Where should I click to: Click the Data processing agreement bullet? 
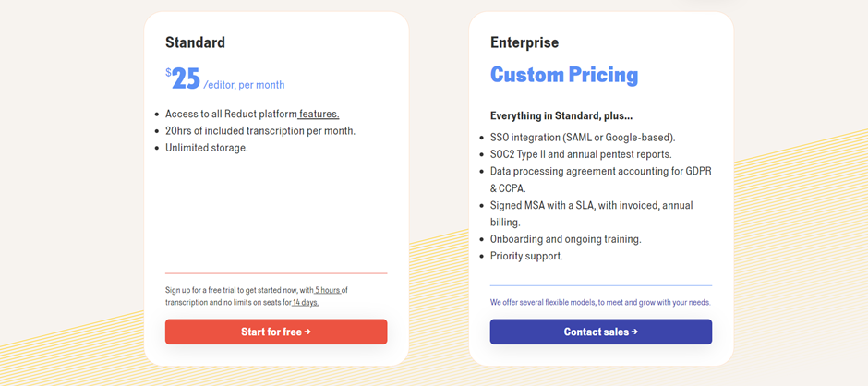tap(600, 172)
